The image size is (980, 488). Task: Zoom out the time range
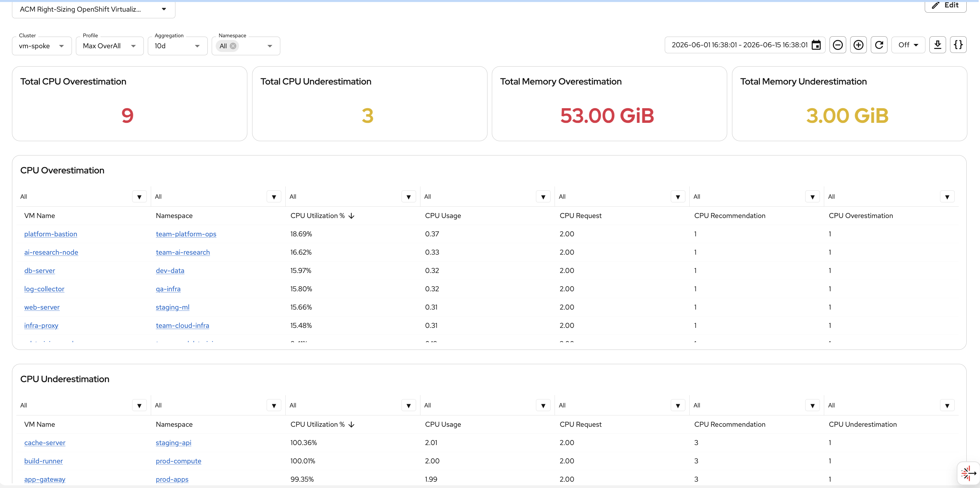pos(838,45)
